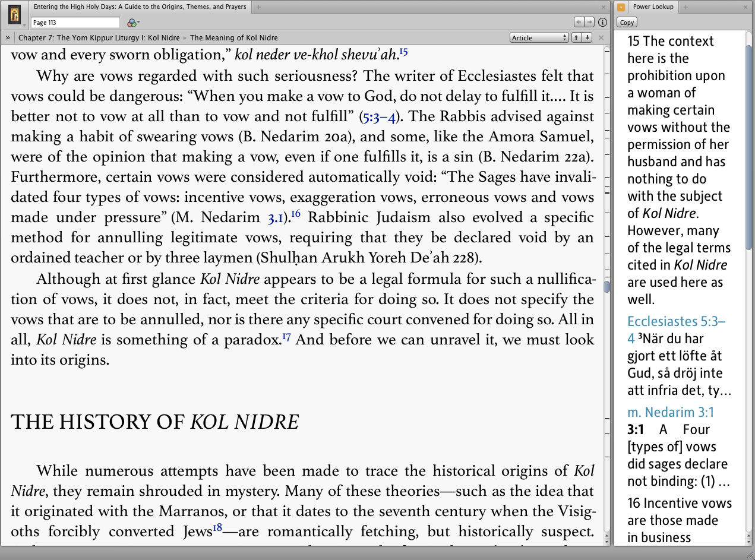Add a new tab beside Power Lookup
755x560 pixels.
[x=685, y=7]
